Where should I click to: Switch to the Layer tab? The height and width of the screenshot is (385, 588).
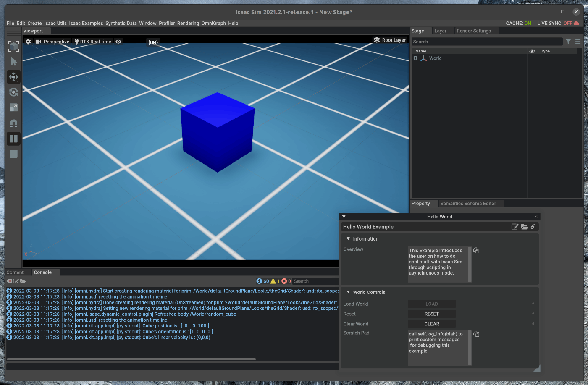[x=441, y=31]
